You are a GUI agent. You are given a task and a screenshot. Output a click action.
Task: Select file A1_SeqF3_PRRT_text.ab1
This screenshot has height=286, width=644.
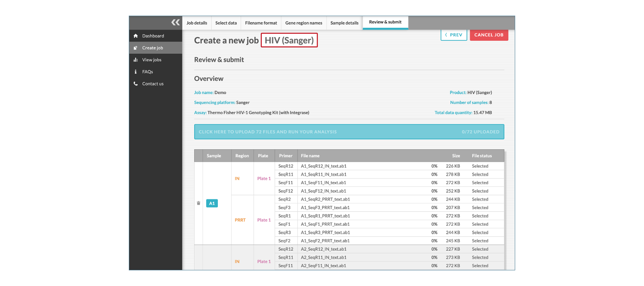point(325,208)
